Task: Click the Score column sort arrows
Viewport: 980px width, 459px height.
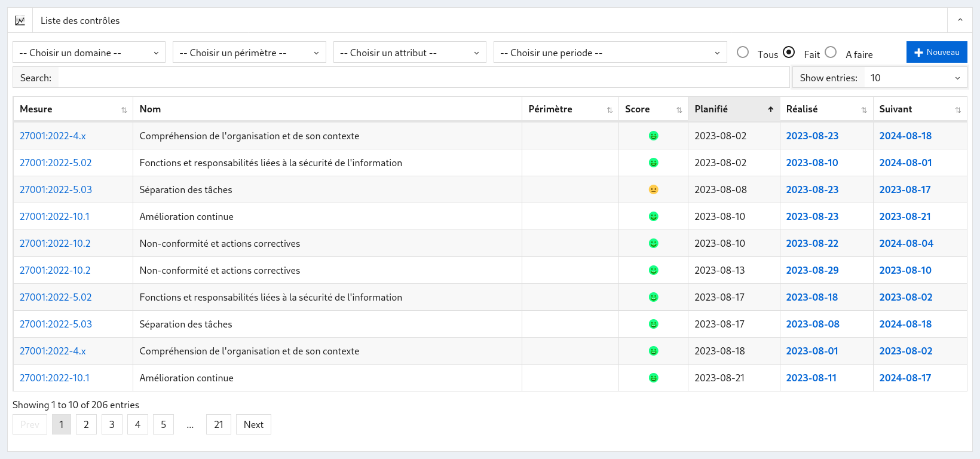Action: point(679,110)
